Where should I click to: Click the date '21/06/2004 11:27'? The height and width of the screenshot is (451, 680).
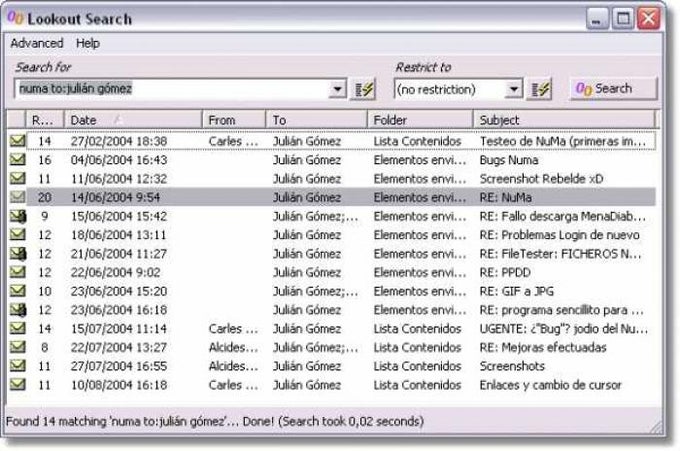click(119, 254)
